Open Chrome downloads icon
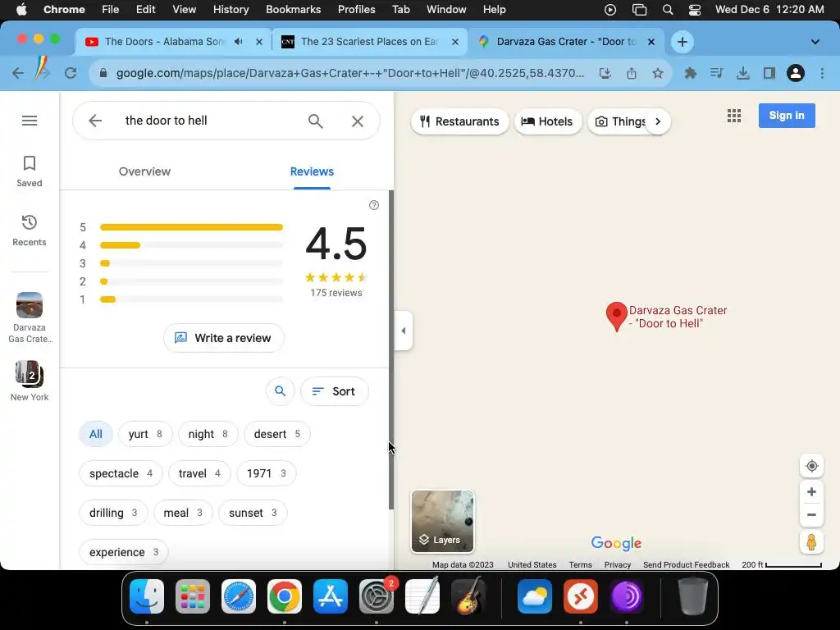This screenshot has width=840, height=630. (x=743, y=73)
